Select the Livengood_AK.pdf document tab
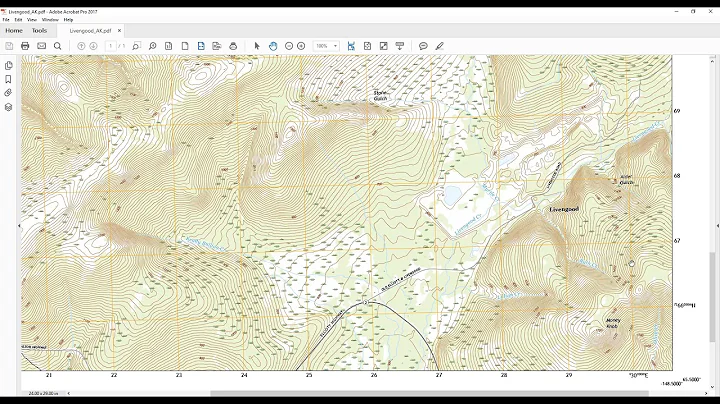720x404 pixels. (90, 31)
